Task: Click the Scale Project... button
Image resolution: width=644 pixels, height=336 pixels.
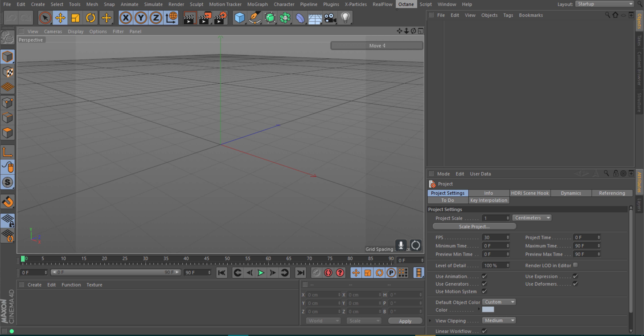Action: [x=474, y=226]
